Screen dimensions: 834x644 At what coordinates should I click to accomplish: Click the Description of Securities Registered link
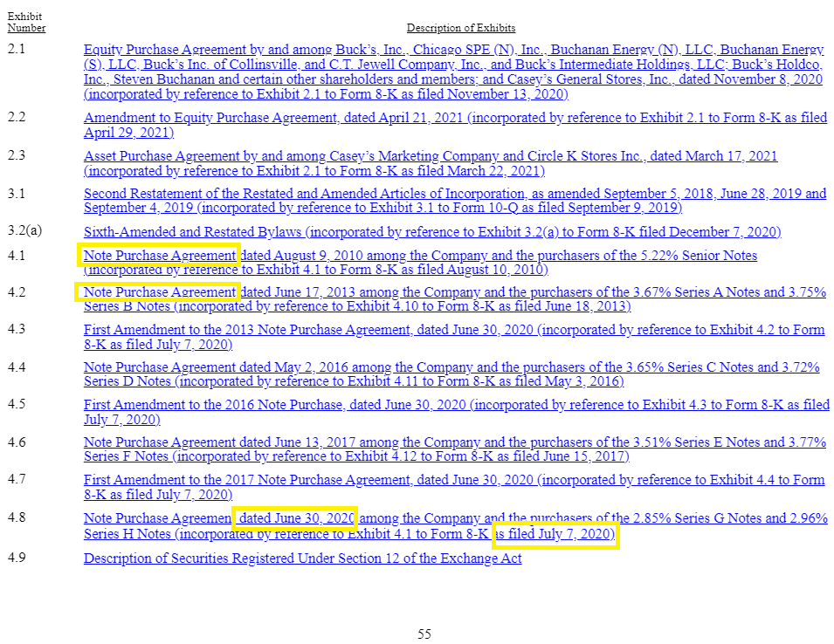click(x=302, y=558)
